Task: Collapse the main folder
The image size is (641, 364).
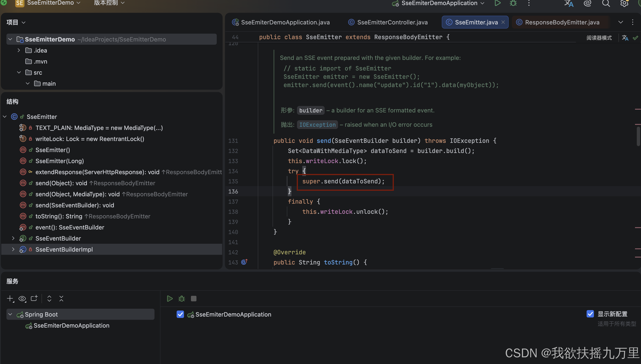Action: click(x=28, y=83)
